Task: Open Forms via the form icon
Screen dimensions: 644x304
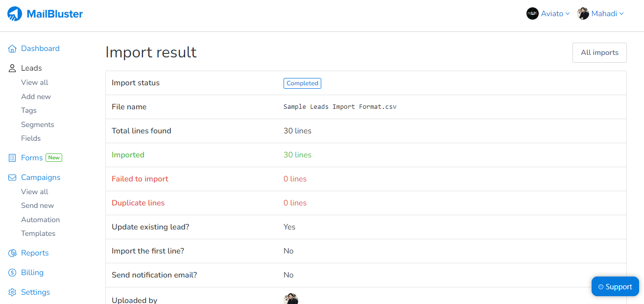Action: pos(12,157)
